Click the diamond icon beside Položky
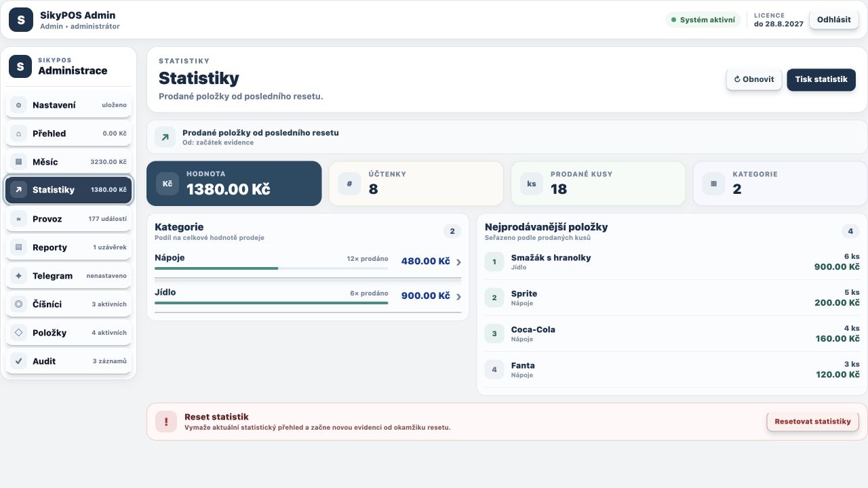This screenshot has height=488, width=868. (x=19, y=333)
